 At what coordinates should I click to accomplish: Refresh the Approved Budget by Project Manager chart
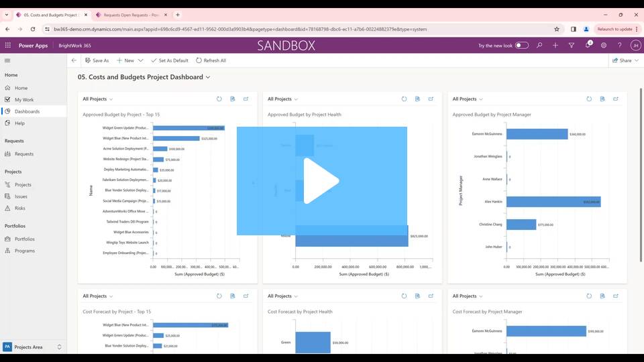point(589,99)
